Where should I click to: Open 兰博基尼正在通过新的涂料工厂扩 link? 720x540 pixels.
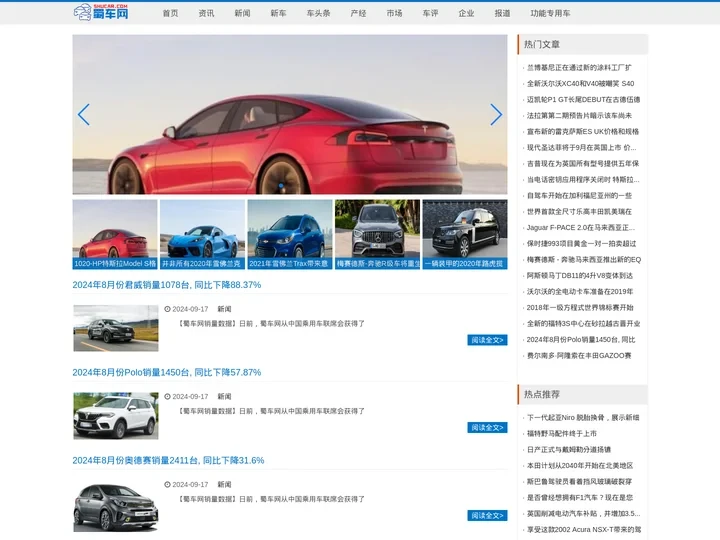click(579, 68)
